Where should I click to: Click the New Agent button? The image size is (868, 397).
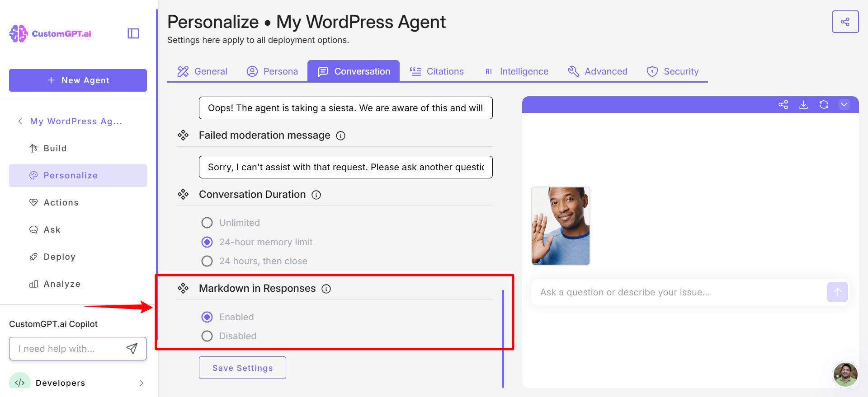pos(78,80)
